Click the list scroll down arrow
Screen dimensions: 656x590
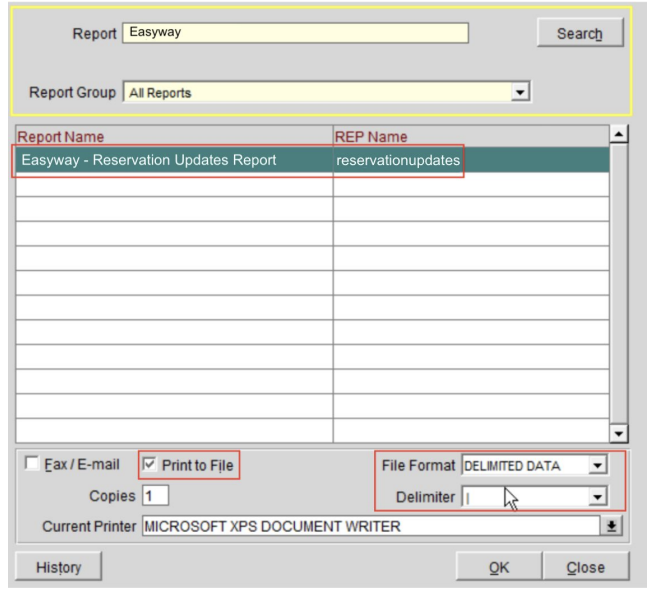click(x=618, y=434)
